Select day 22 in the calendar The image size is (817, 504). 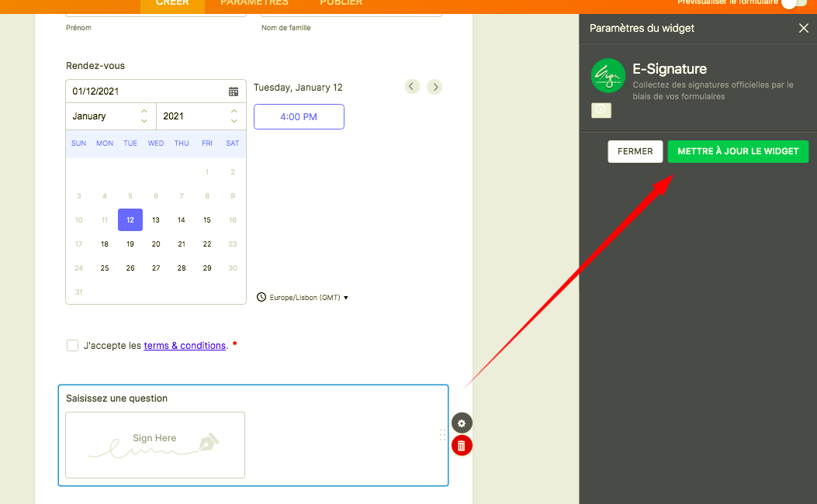point(207,243)
